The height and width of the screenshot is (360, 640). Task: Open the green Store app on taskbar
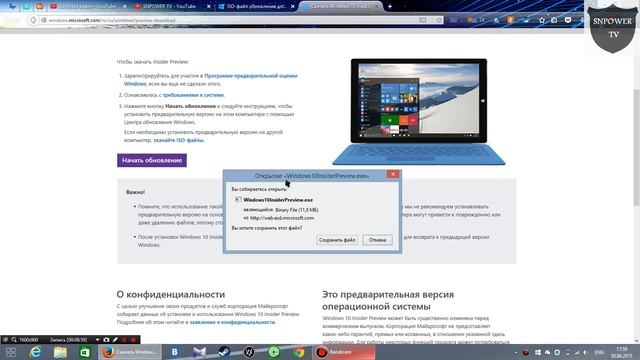click(85, 352)
